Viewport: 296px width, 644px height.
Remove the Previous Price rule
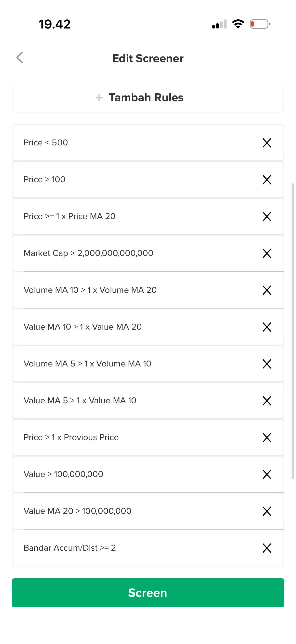pos(267,437)
